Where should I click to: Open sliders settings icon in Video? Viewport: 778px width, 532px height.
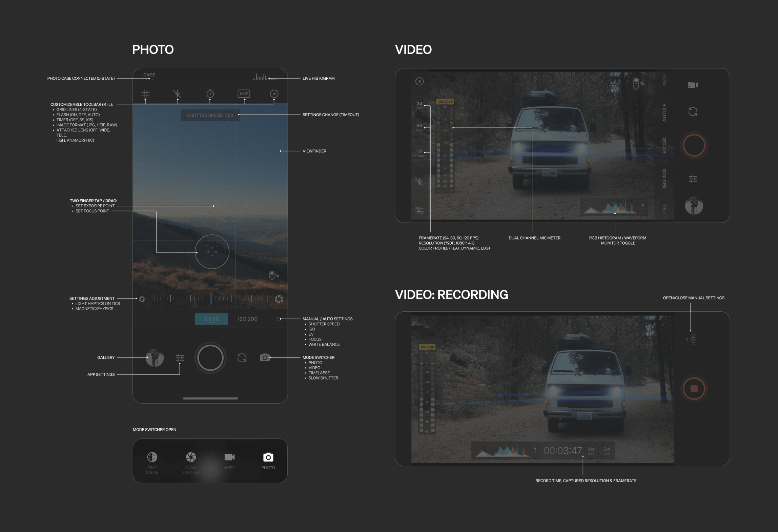click(693, 179)
